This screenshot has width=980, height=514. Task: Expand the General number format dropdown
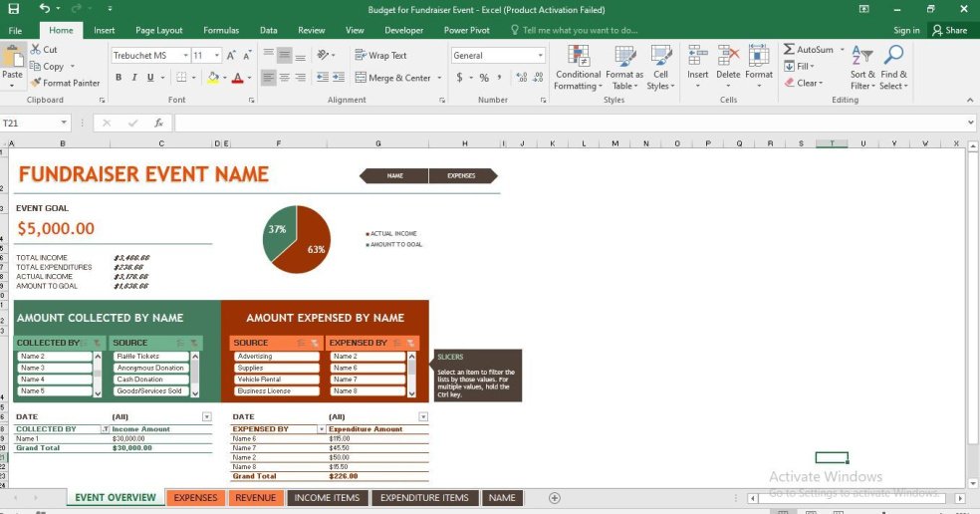pos(541,56)
